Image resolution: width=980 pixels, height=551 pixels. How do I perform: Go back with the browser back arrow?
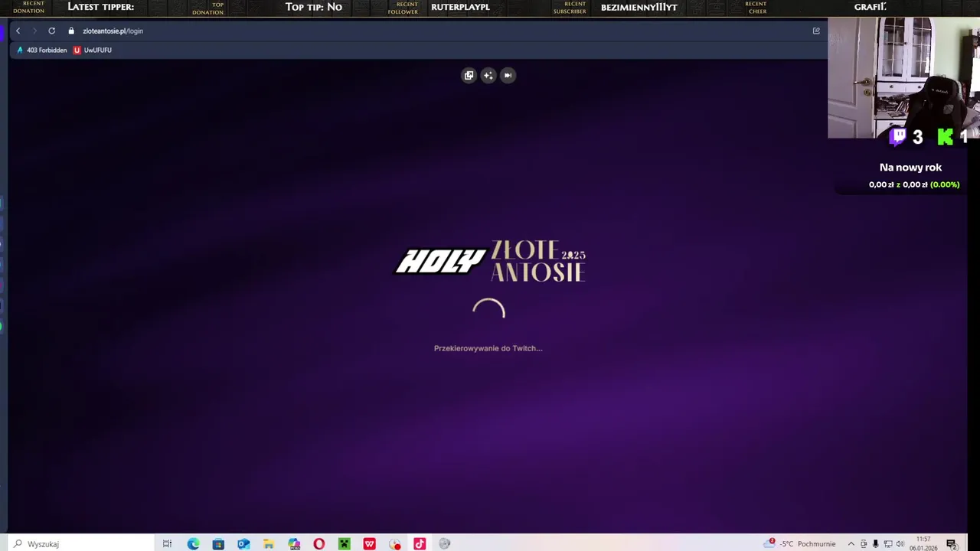18,31
